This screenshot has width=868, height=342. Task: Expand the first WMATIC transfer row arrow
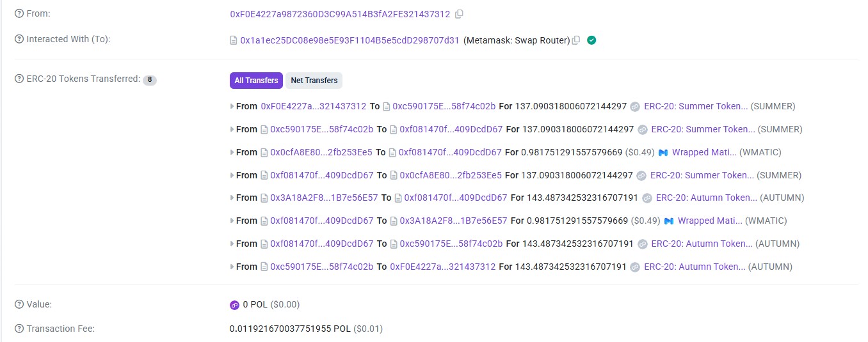(x=232, y=153)
